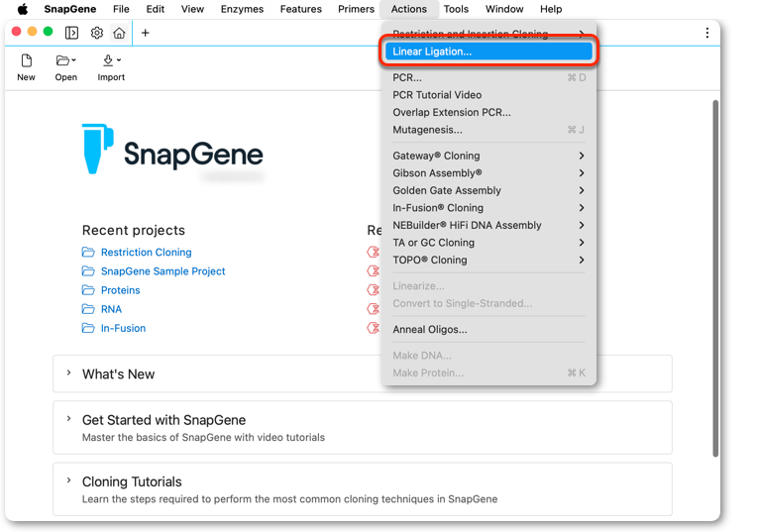Open the File menu
The height and width of the screenshot is (532, 758).
click(x=121, y=9)
